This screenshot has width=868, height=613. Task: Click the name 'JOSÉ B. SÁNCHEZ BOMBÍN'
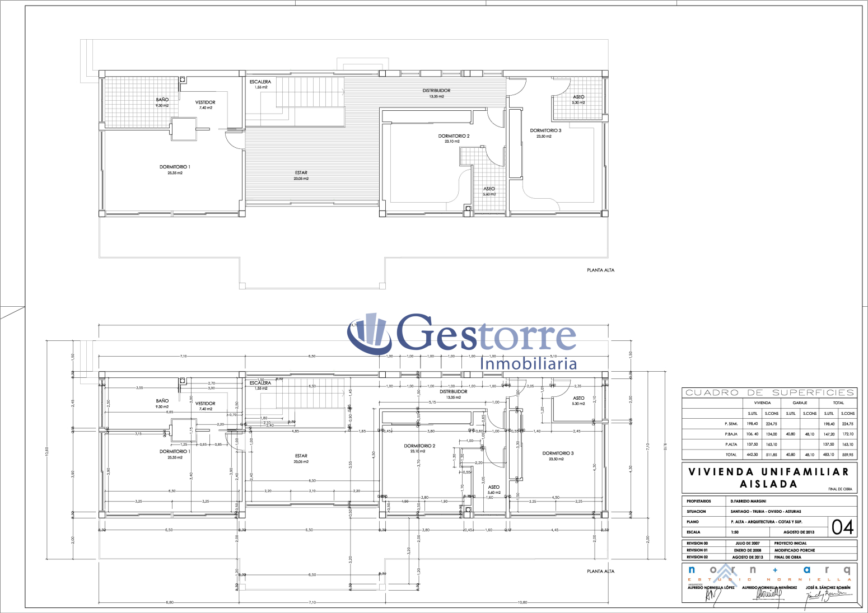[x=828, y=588]
